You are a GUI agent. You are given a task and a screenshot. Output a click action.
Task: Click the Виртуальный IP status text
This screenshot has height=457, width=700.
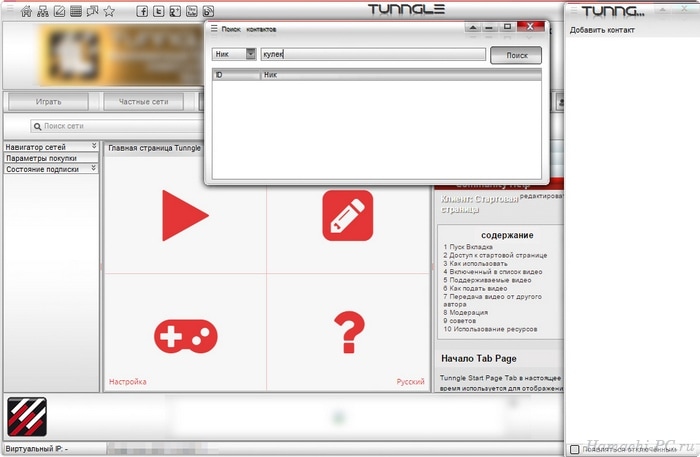(37, 449)
